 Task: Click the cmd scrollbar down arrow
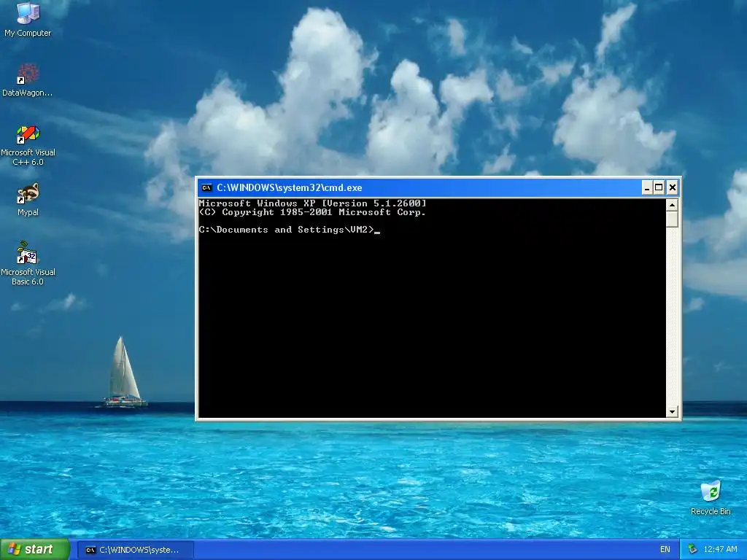672,411
